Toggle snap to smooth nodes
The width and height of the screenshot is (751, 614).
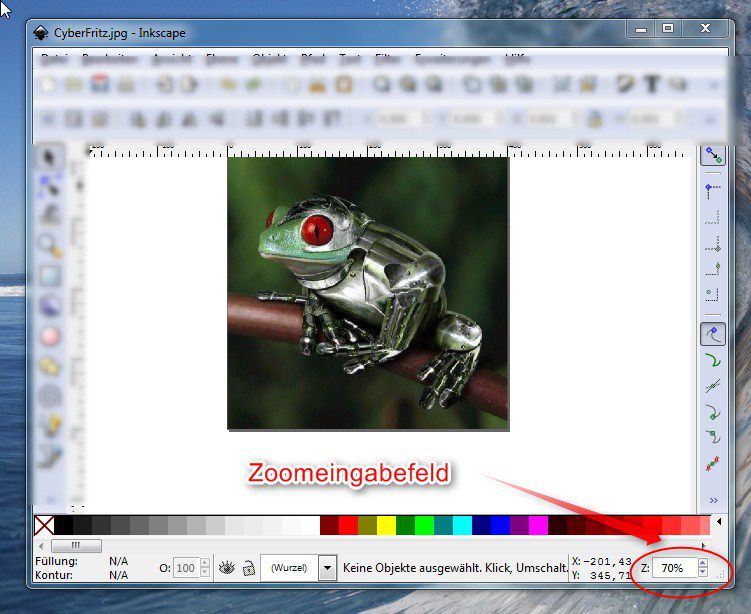[713, 437]
